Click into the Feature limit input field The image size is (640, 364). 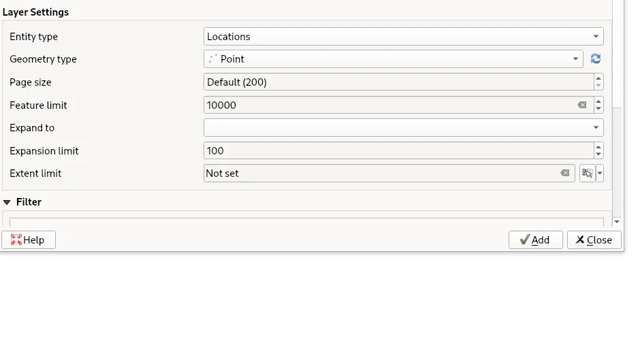point(388,105)
